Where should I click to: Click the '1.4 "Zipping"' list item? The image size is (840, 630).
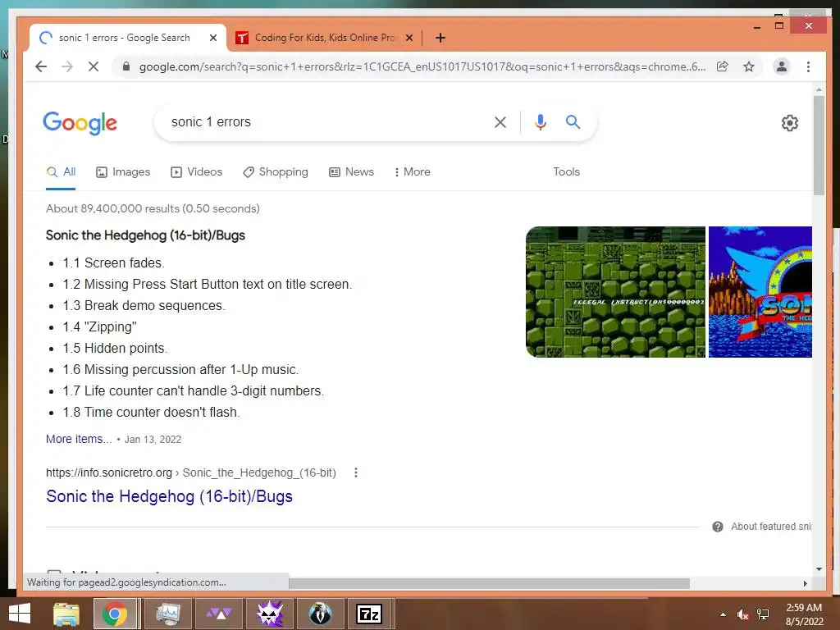tap(99, 326)
